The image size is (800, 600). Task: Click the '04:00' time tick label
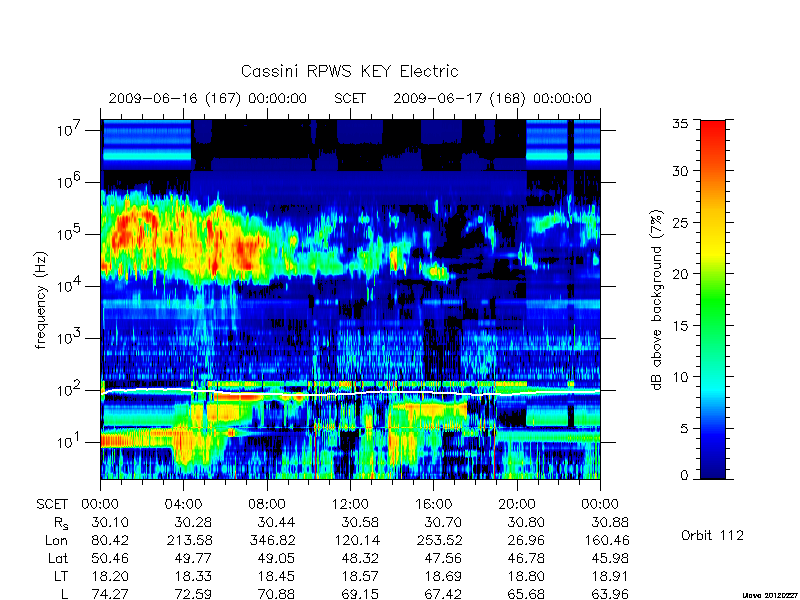(x=183, y=505)
